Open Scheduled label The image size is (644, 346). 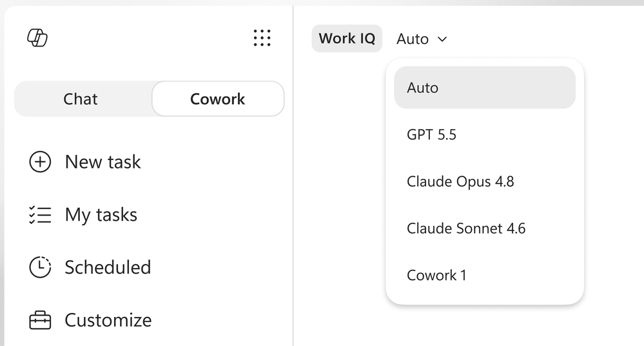[x=108, y=267]
